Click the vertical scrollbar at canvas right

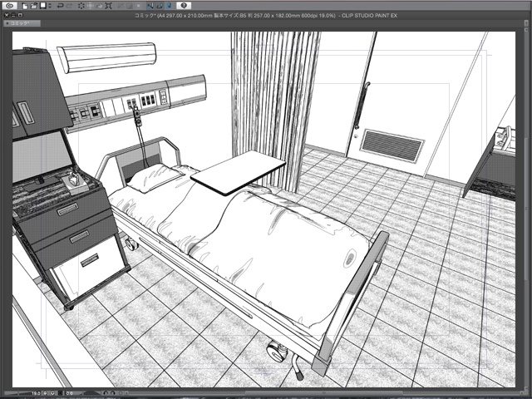click(525, 209)
